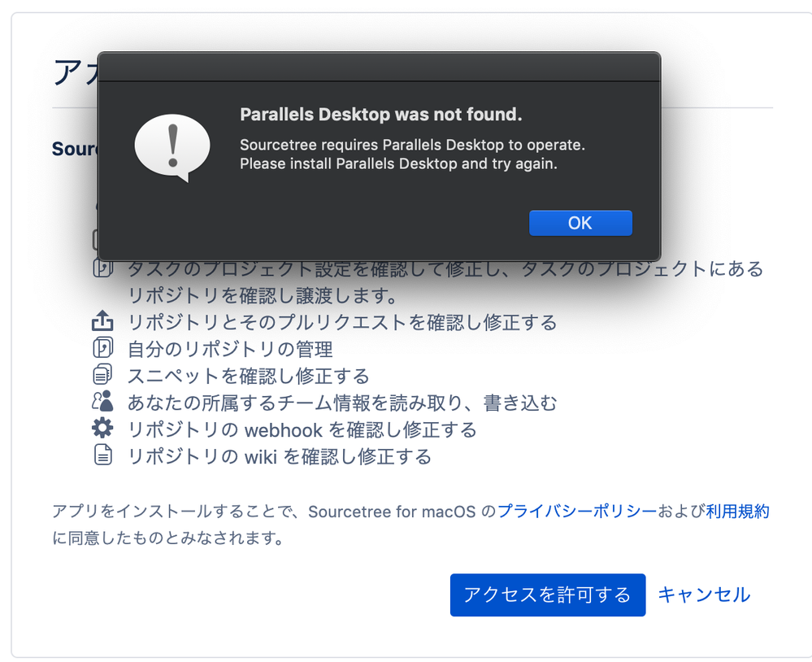Open the 利用規約 link
This screenshot has width=812, height=662.
737,512
